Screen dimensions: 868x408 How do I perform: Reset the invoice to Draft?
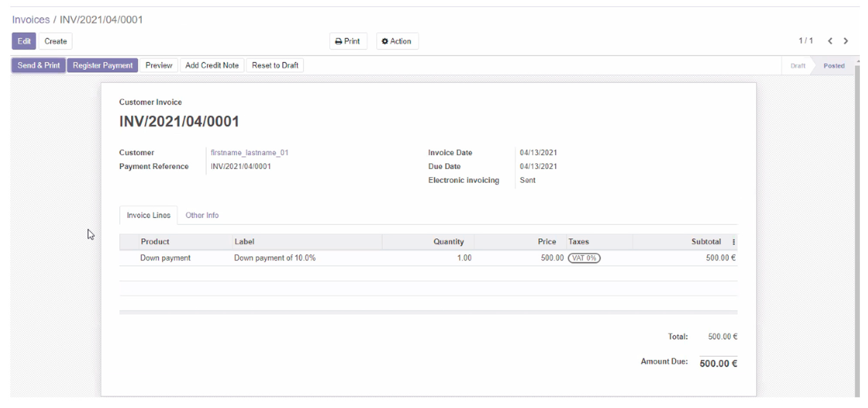click(275, 65)
